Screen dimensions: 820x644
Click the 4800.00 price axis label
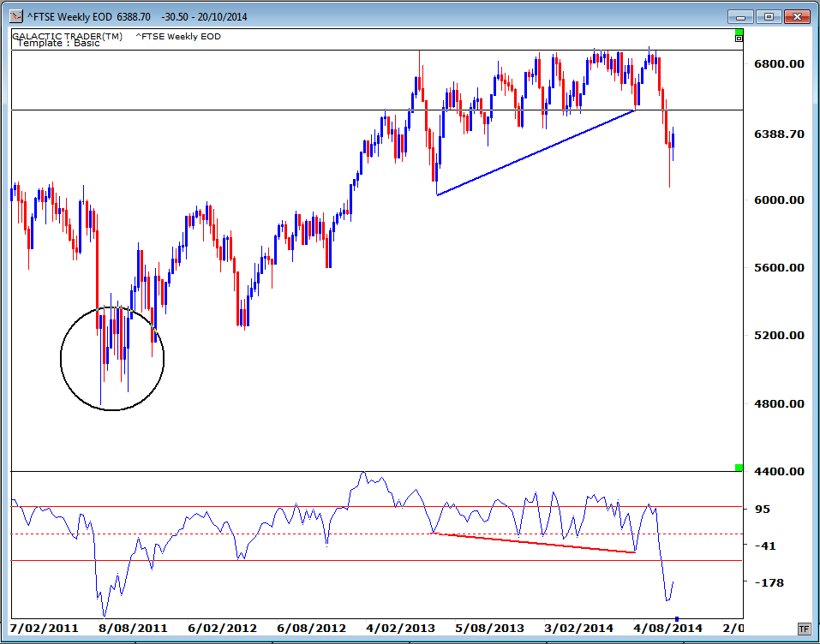coord(779,403)
